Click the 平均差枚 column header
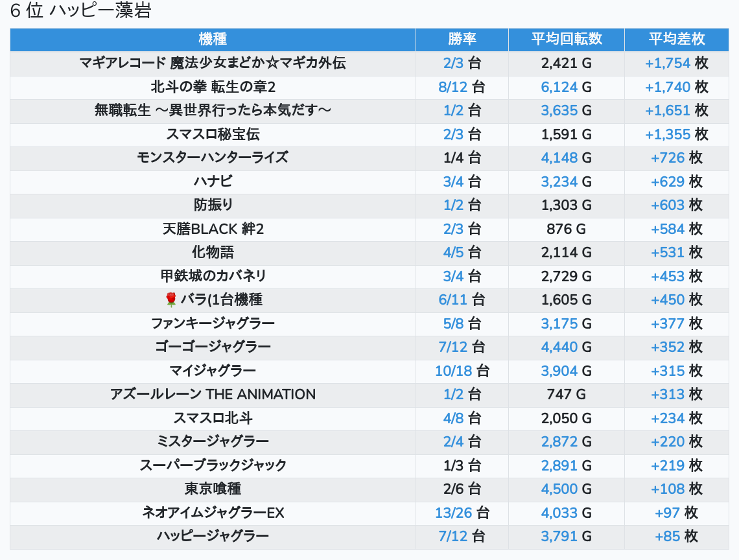This screenshot has height=560, width=739. (x=676, y=39)
